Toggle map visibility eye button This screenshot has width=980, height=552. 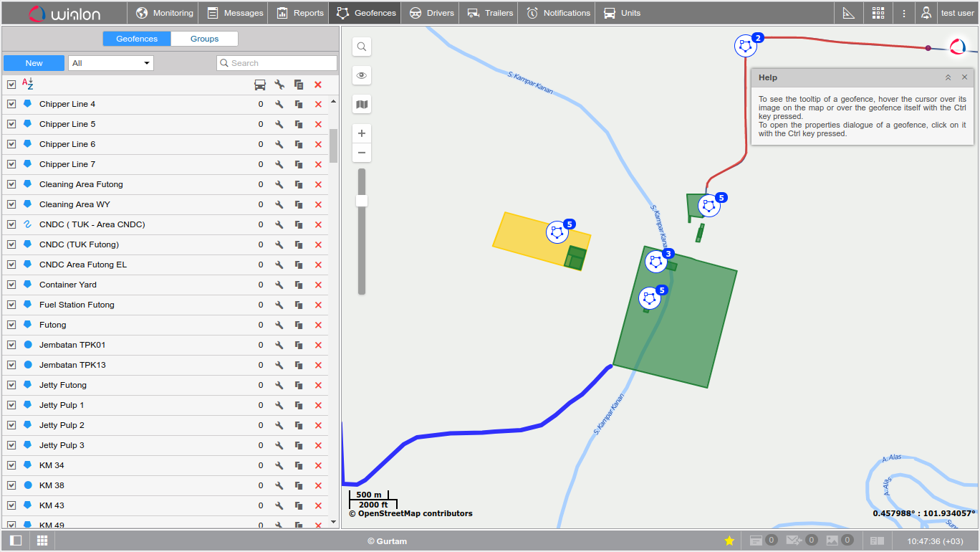point(362,75)
